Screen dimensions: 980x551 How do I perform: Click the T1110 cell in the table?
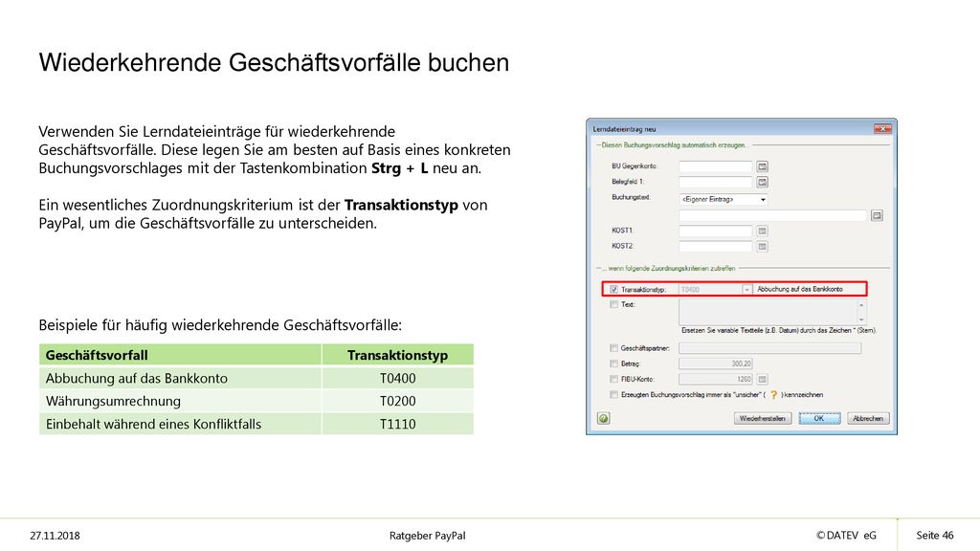(x=398, y=424)
